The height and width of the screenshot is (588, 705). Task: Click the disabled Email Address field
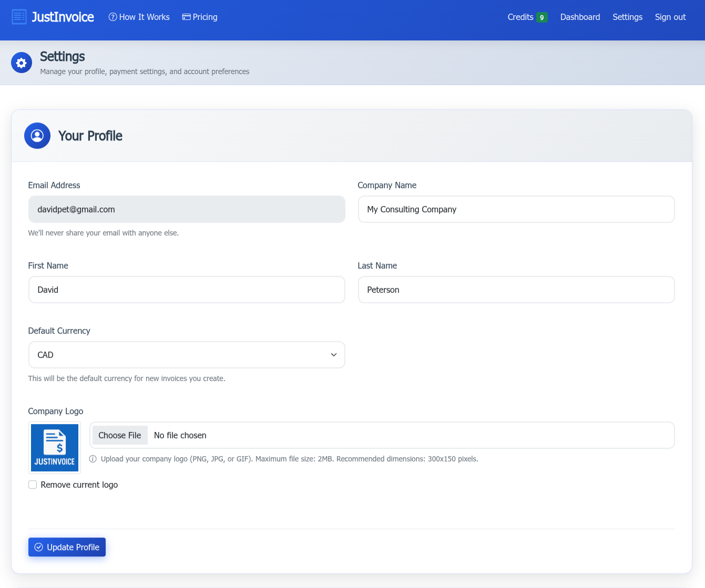pos(187,209)
